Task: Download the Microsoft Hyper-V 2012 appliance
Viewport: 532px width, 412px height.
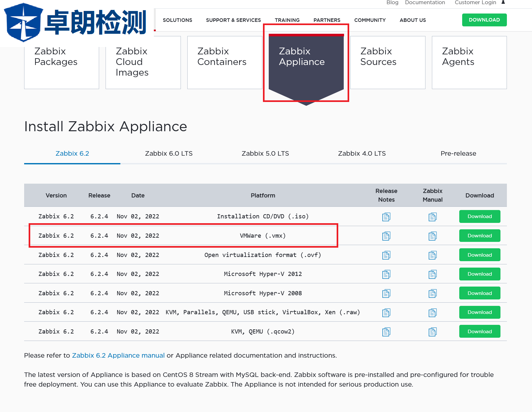Action: click(480, 274)
